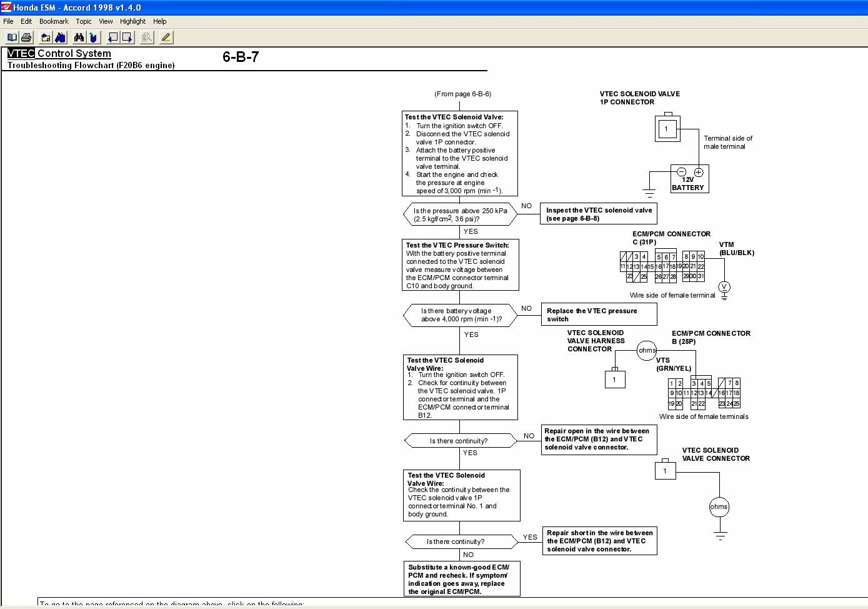Click the next page arrow icon
Image resolution: width=868 pixels, height=609 pixels.
point(127,38)
